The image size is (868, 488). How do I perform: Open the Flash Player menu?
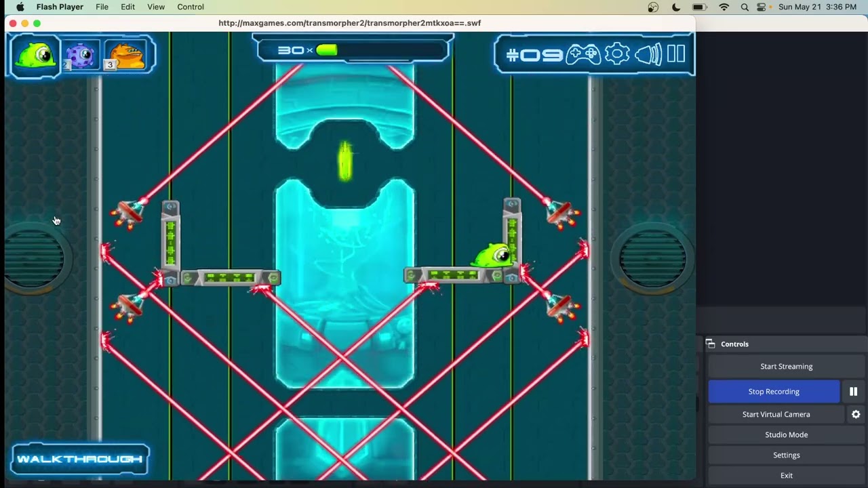[60, 7]
